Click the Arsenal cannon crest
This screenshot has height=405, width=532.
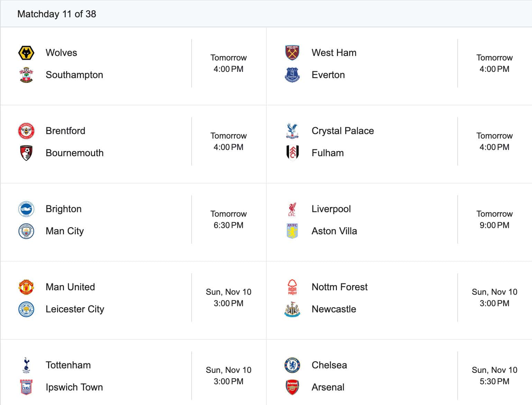(x=292, y=387)
